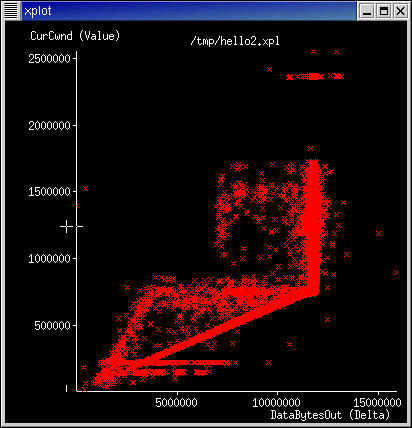Maximize the xplot window

click(384, 11)
